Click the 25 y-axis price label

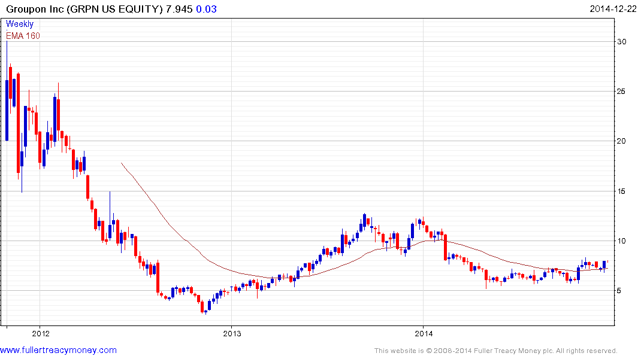[x=621, y=91]
